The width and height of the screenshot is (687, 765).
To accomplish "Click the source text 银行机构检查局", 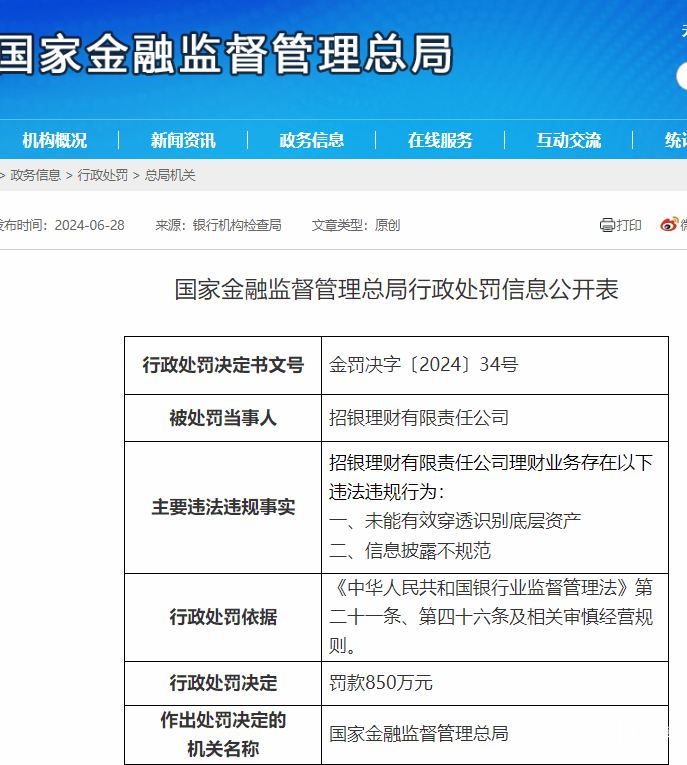I will (237, 225).
